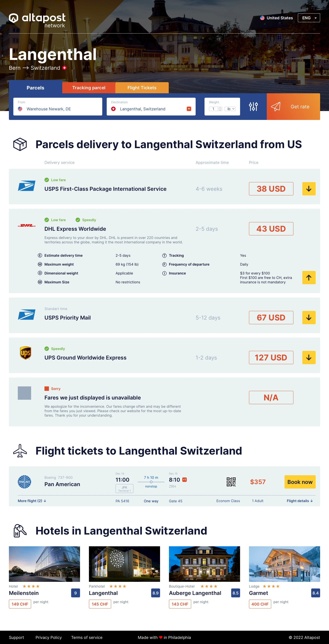Click the Book now button

(x=300, y=482)
